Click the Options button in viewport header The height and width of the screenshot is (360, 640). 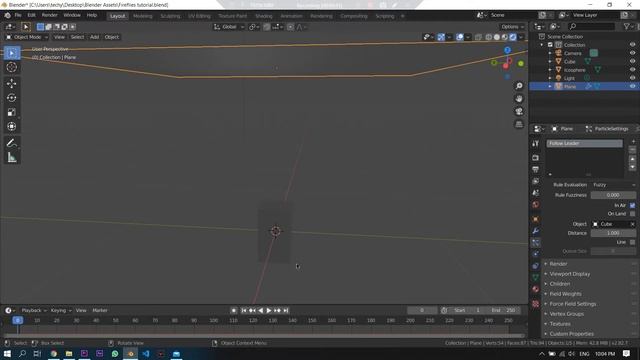click(512, 27)
